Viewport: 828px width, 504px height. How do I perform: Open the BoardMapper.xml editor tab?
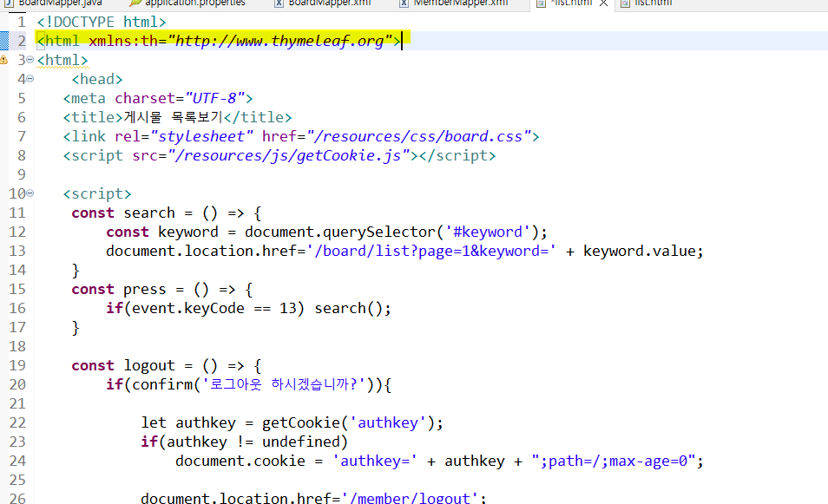click(x=323, y=3)
